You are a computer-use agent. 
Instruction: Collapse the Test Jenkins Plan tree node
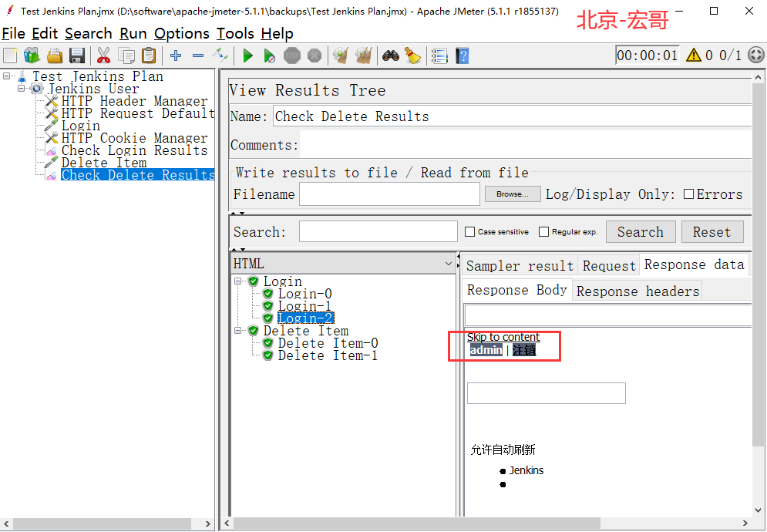(x=6, y=76)
